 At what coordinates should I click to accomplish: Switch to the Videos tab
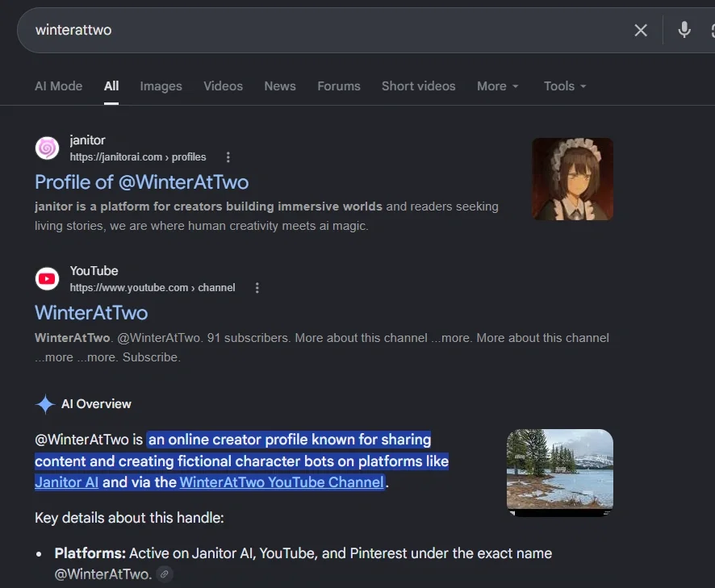[x=223, y=86]
